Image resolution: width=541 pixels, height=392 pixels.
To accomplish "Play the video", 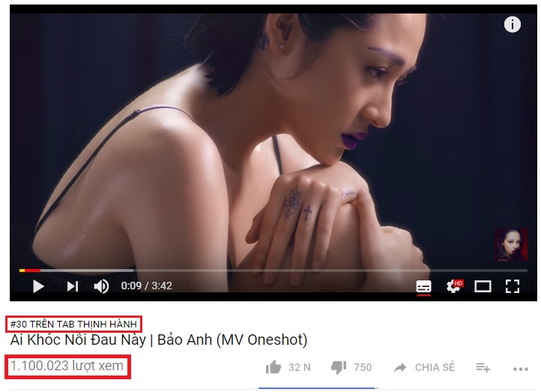I will pos(38,286).
